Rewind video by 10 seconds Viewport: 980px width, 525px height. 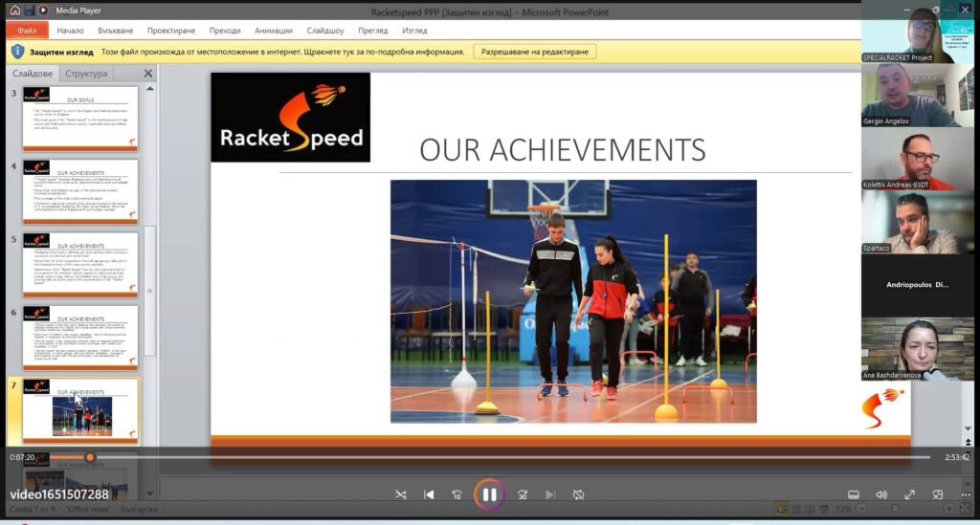point(457,494)
